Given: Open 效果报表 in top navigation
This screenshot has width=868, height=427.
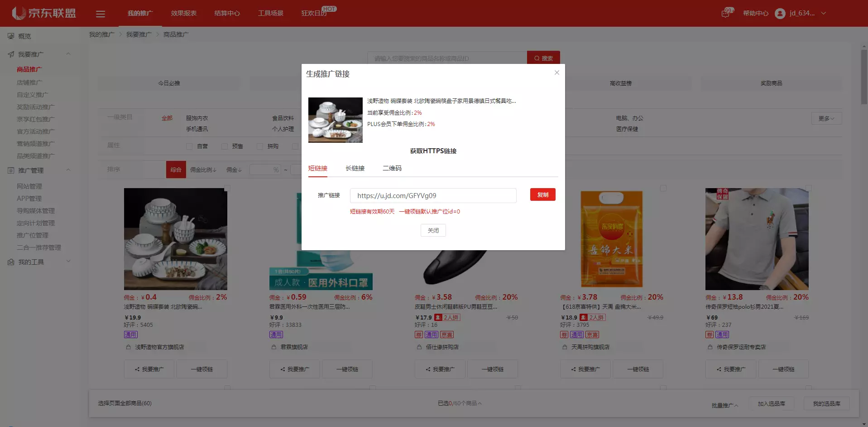Looking at the screenshot, I should pyautogui.click(x=184, y=13).
